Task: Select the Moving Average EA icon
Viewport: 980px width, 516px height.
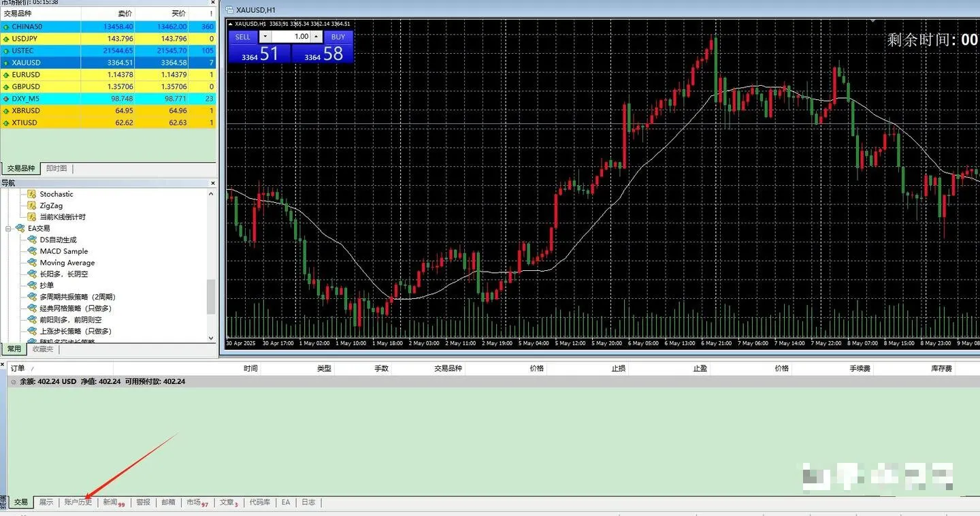Action: click(33, 262)
